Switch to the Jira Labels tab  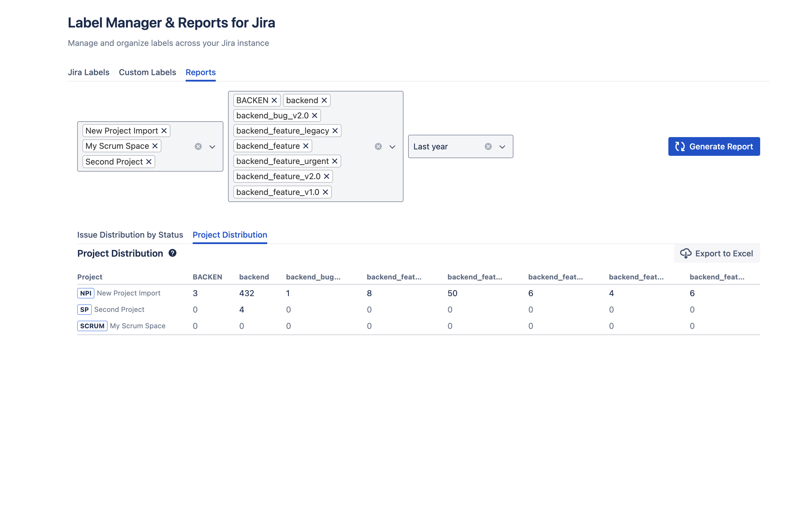[89, 72]
